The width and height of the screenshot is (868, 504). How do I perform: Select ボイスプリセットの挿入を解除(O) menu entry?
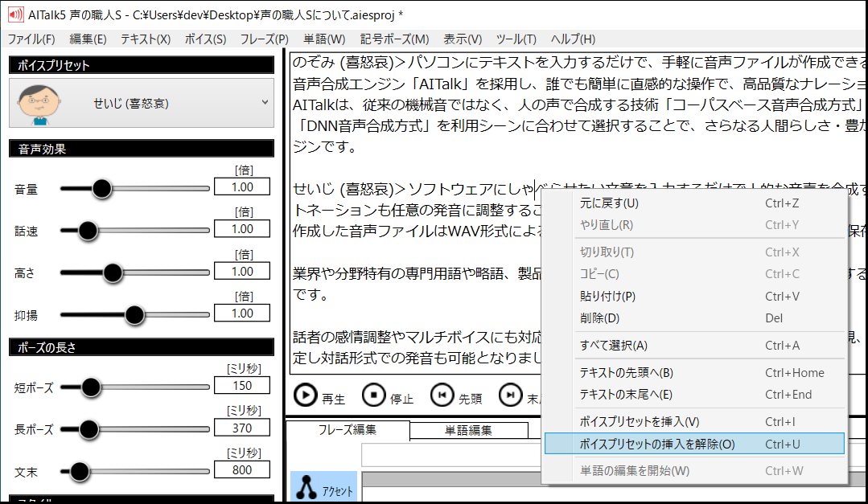[x=694, y=444]
